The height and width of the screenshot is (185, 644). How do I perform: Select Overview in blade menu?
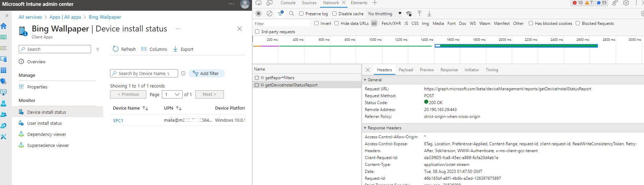point(36,62)
